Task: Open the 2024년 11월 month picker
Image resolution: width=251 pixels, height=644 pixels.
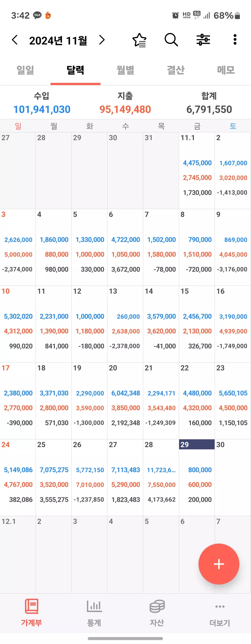Action: coord(58,41)
